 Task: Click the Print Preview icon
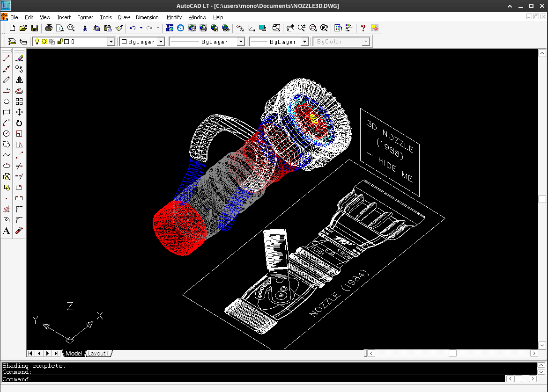(x=60, y=28)
